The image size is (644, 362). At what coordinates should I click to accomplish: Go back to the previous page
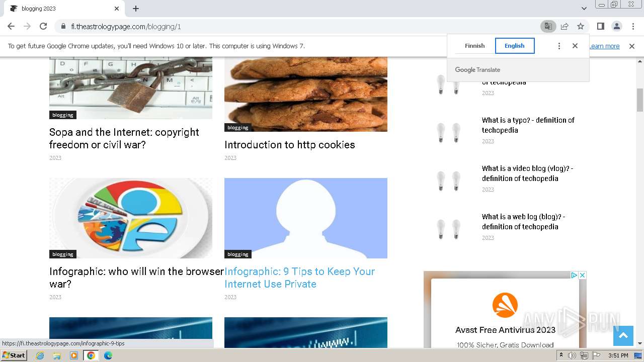point(11,26)
